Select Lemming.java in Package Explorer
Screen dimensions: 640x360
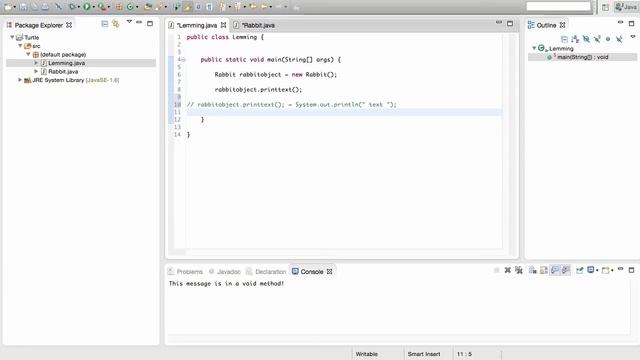[67, 63]
